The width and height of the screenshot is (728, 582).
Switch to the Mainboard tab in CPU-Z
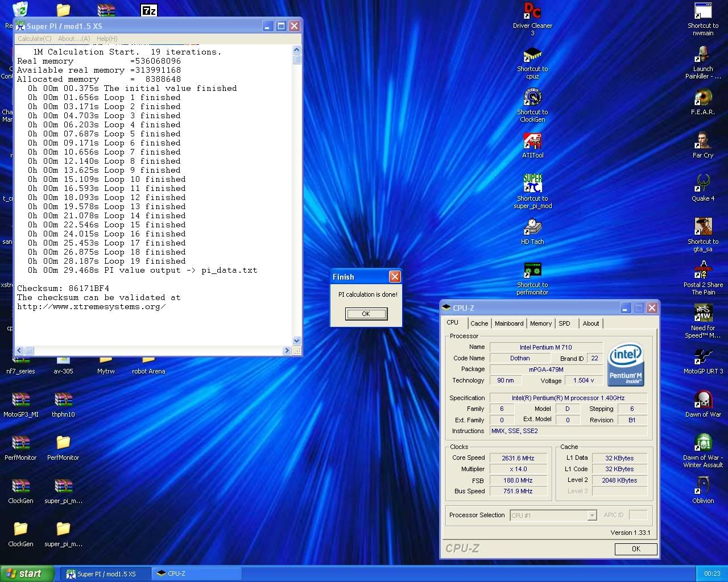pyautogui.click(x=509, y=323)
